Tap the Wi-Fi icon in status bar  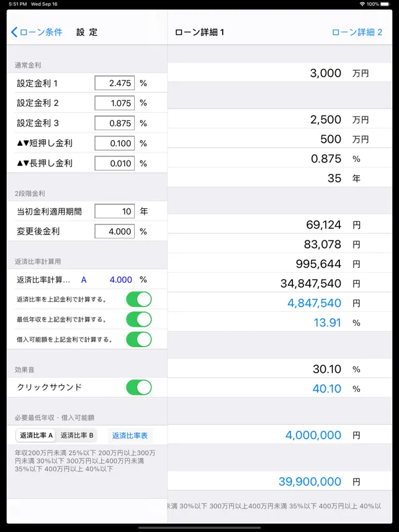coord(362,4)
